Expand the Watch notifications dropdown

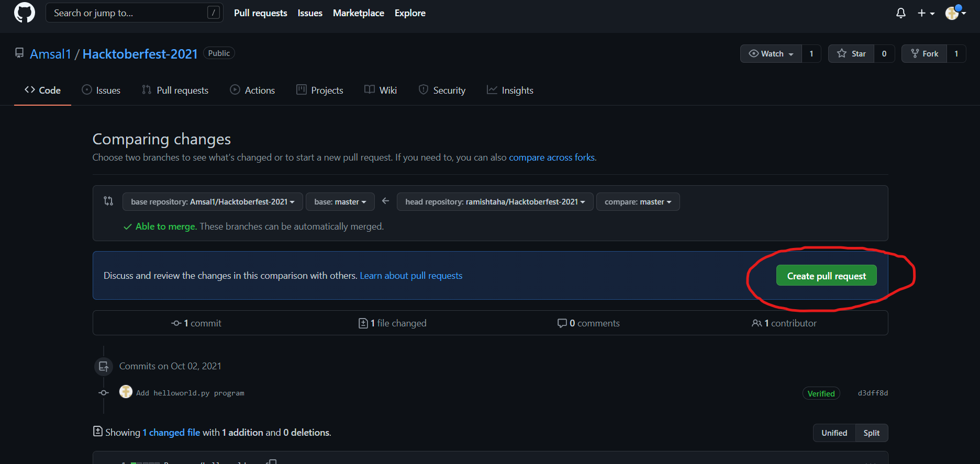pos(771,53)
